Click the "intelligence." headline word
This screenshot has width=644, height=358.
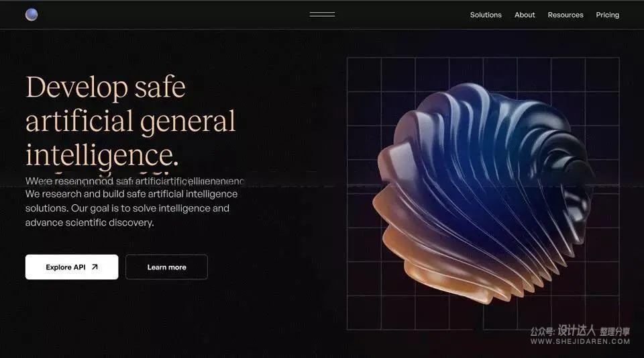tap(102, 154)
